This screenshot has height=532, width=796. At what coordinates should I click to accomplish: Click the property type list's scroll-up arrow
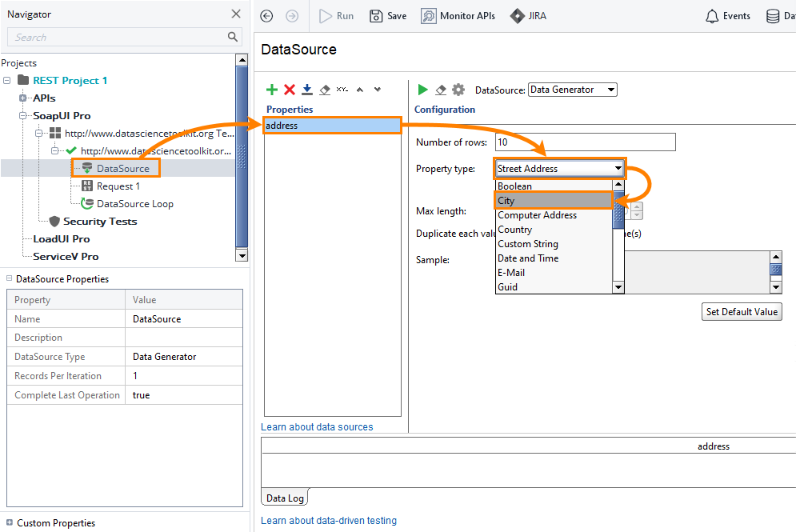click(618, 186)
